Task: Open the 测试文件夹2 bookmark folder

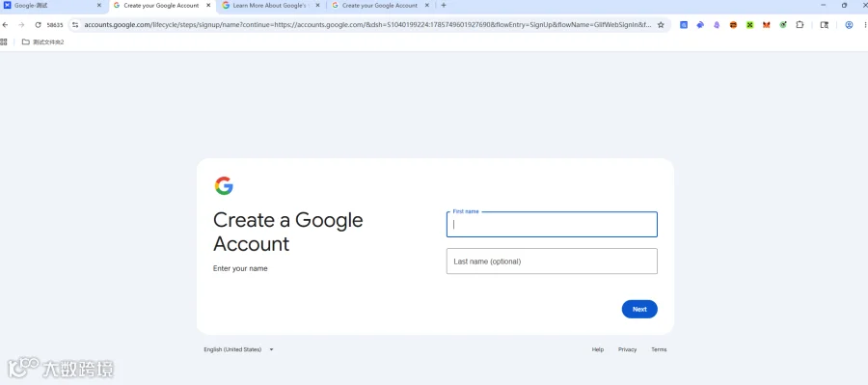Action: 42,42
